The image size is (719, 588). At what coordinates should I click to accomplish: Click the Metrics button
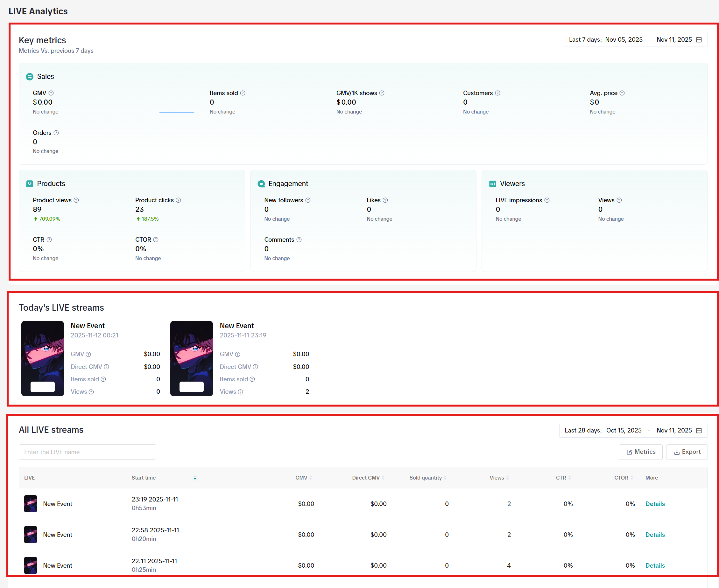click(640, 452)
